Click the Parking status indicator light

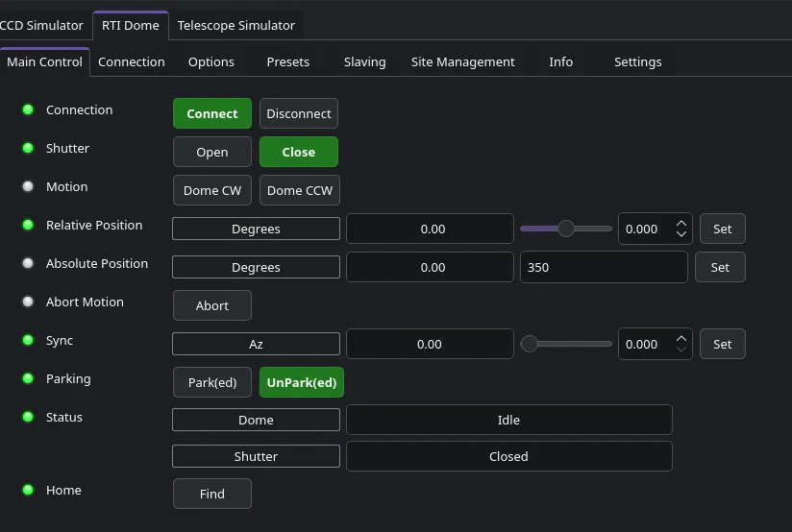pyautogui.click(x=28, y=378)
